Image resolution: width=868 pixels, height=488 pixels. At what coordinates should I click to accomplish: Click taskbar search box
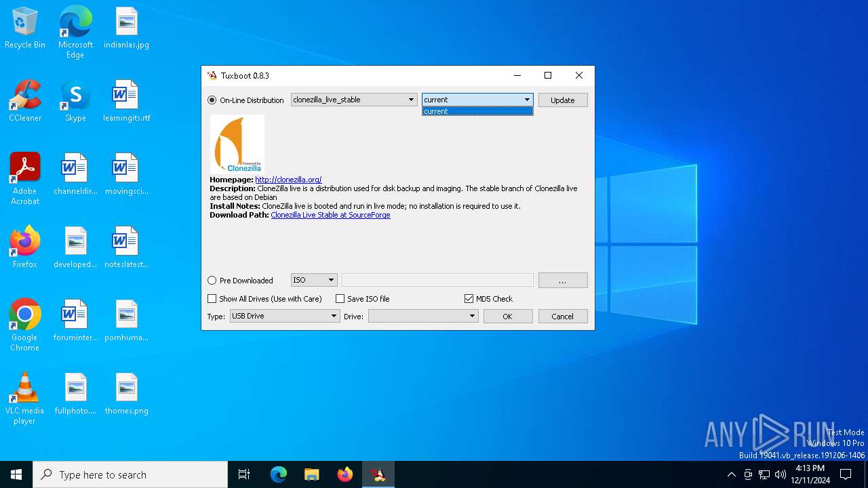click(130, 474)
